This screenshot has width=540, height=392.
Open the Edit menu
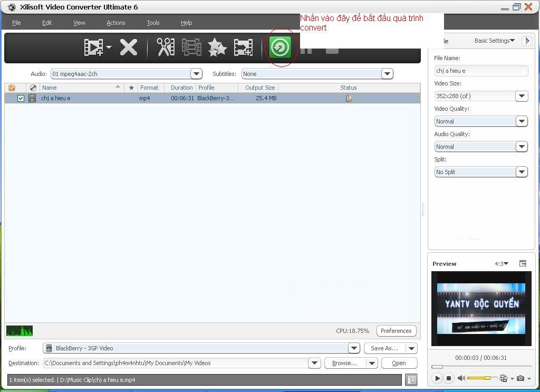tap(47, 23)
